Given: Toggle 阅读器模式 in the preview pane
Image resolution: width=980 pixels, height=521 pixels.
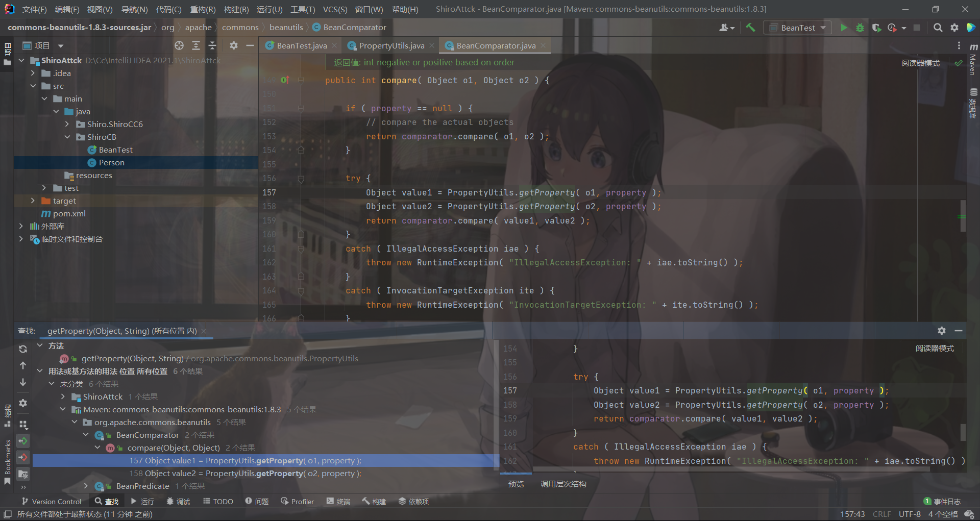Looking at the screenshot, I should 935,348.
